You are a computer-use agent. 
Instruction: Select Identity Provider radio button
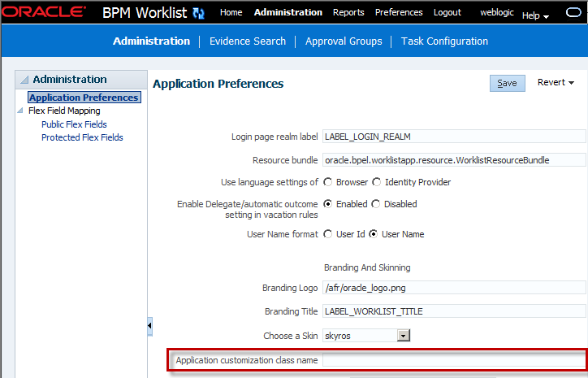click(x=376, y=182)
